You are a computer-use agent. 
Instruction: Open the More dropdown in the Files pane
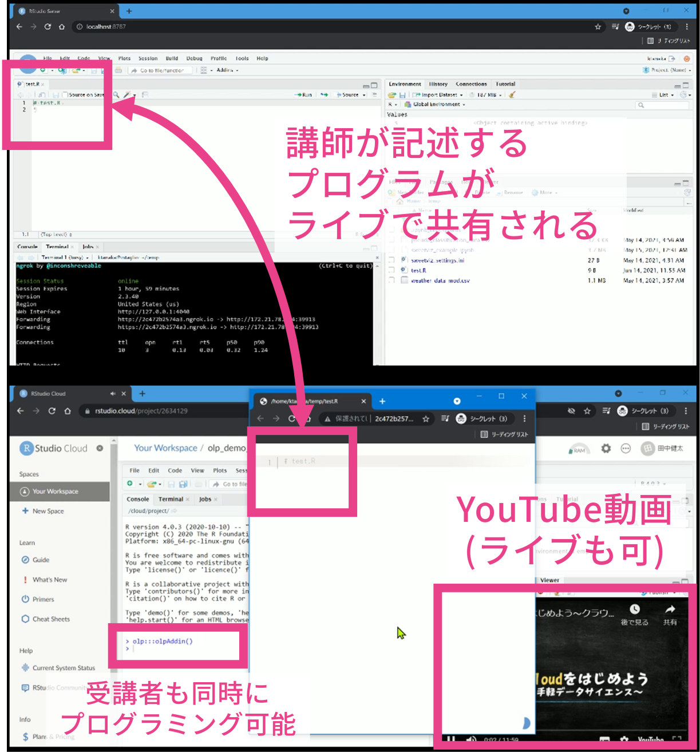tap(544, 193)
